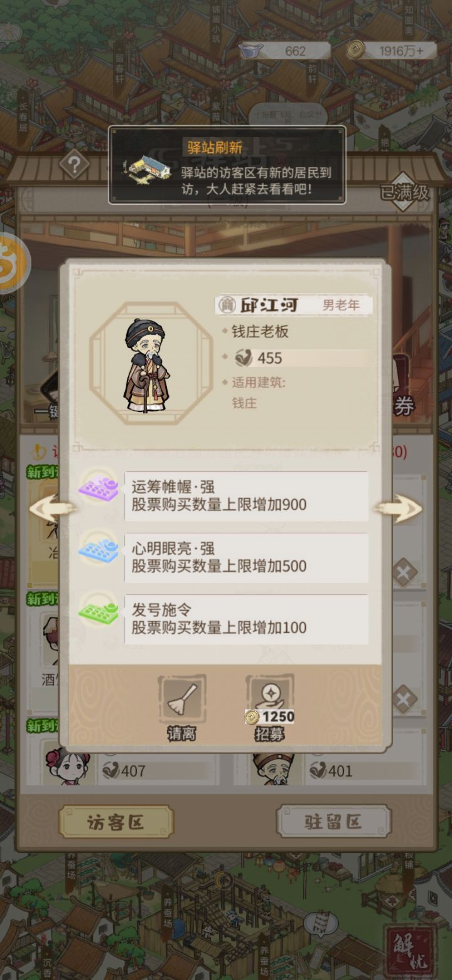
Task: Tap the orange round icon at left edge
Action: click(x=11, y=263)
